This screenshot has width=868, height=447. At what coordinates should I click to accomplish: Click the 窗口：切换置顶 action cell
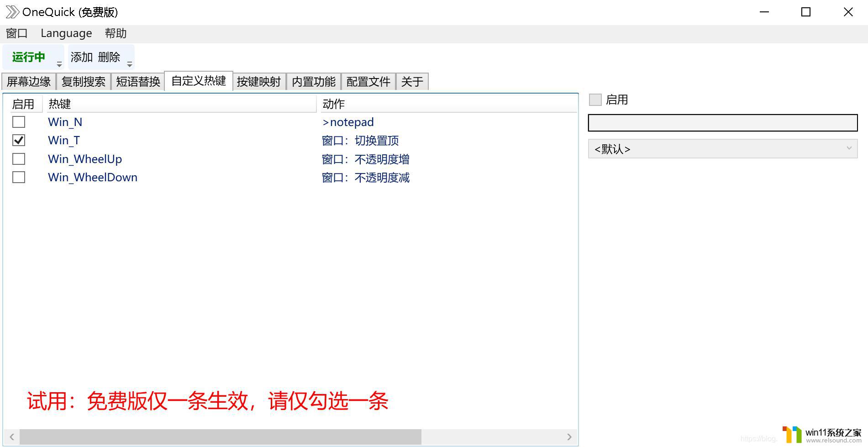coord(360,141)
